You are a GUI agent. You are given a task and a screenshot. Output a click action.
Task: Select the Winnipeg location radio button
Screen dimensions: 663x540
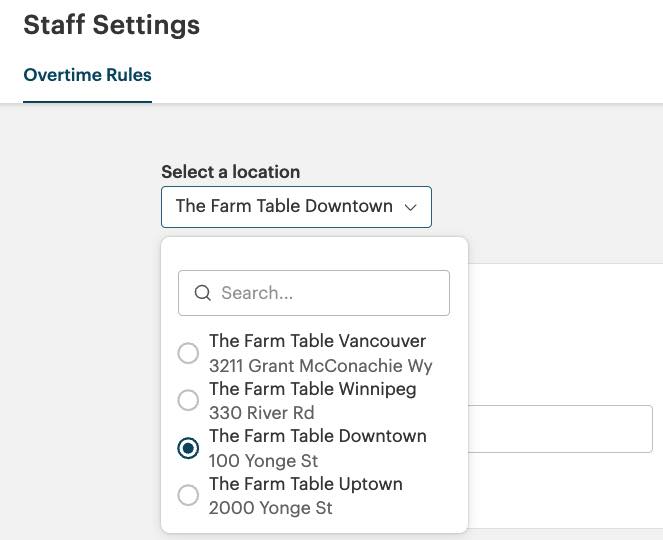[188, 400]
